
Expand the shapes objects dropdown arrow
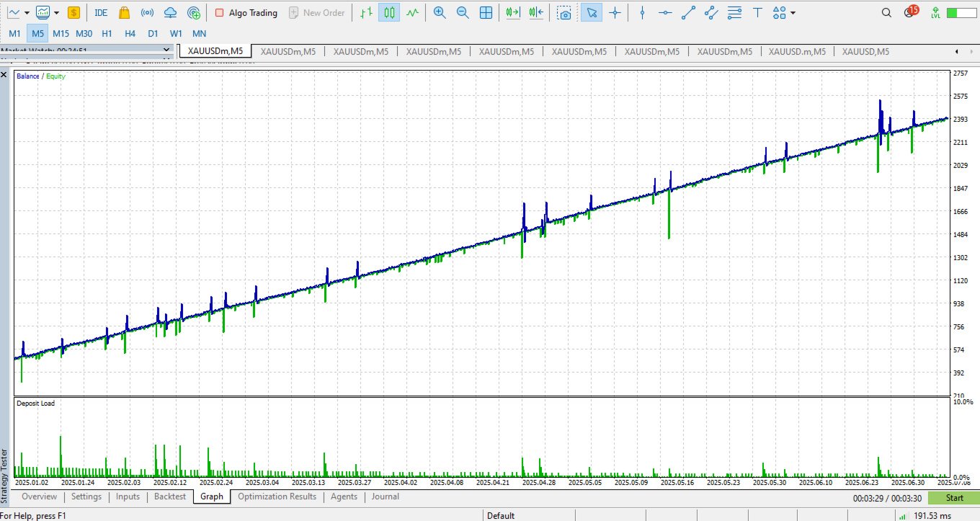(x=793, y=12)
